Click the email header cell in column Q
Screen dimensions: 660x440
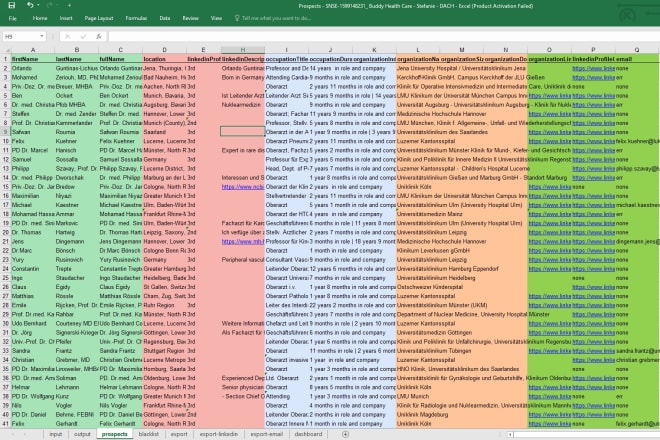coord(637,59)
